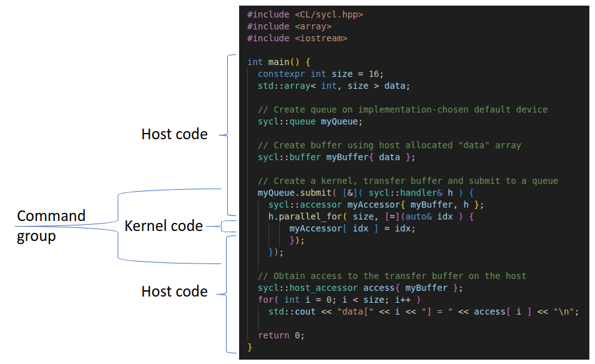Screen dimensions: 595x364
Task: Click the "#include <CL/sycl.hpp>" line
Action: pyautogui.click(x=305, y=14)
